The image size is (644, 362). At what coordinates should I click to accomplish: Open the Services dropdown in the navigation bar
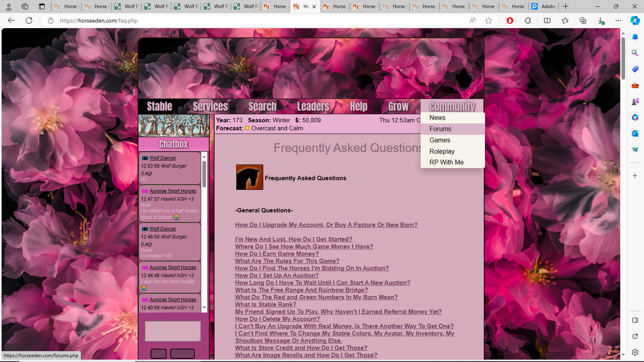(x=210, y=106)
